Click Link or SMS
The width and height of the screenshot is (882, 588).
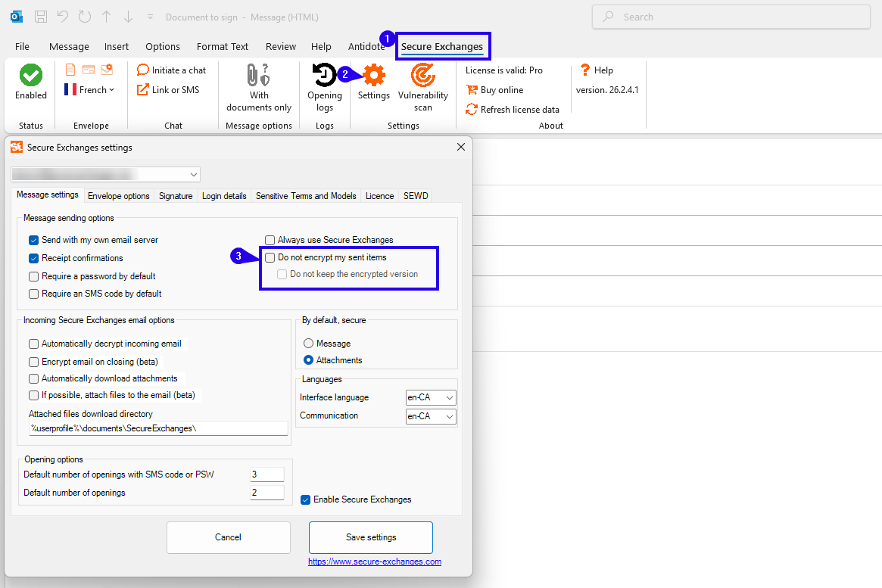click(x=168, y=90)
